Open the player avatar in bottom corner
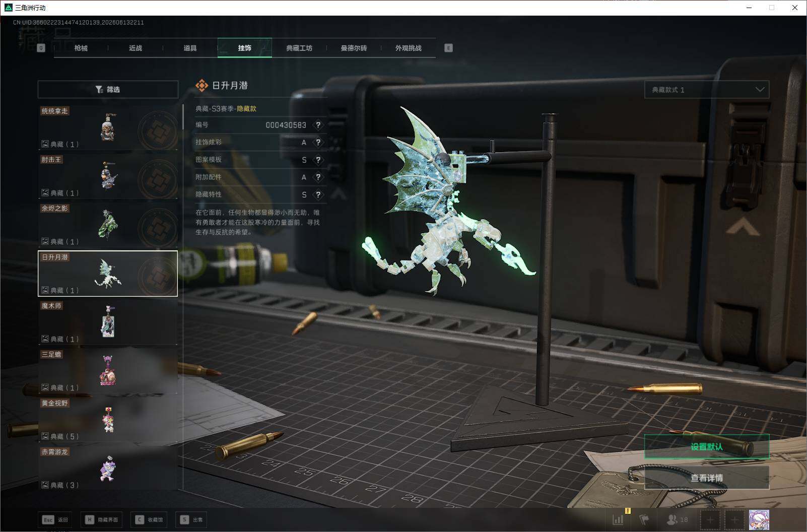 pos(759,519)
